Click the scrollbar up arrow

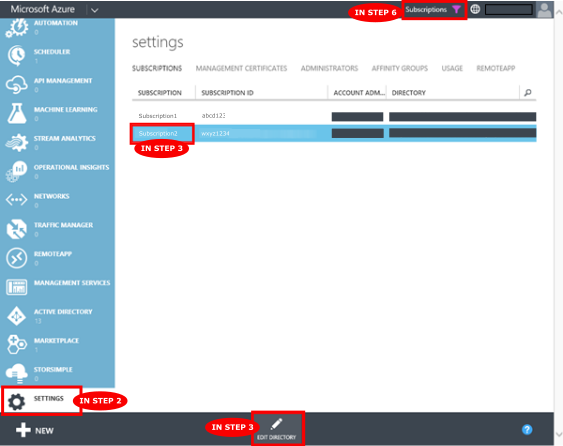[x=559, y=13]
